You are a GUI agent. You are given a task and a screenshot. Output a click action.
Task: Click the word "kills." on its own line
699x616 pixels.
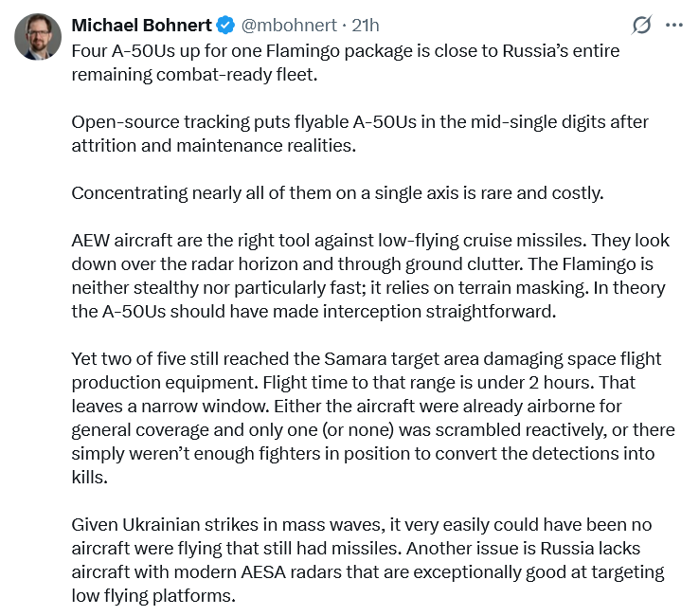pyautogui.click(x=90, y=477)
